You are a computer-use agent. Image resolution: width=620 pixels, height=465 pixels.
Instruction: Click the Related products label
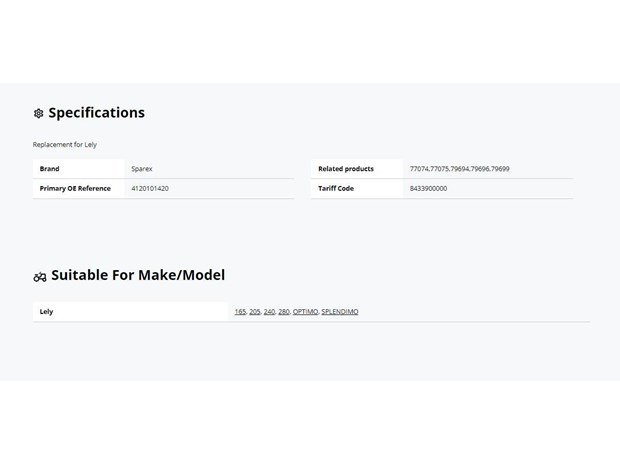[x=346, y=169]
